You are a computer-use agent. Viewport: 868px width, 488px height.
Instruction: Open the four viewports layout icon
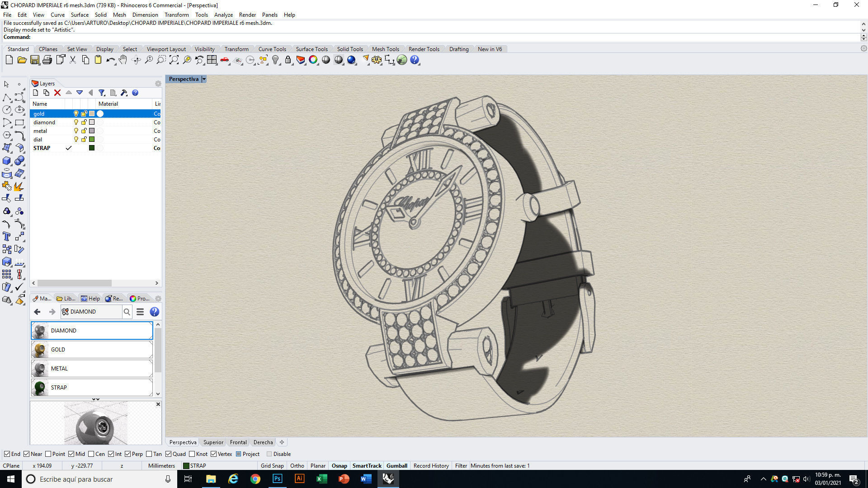coord(212,60)
